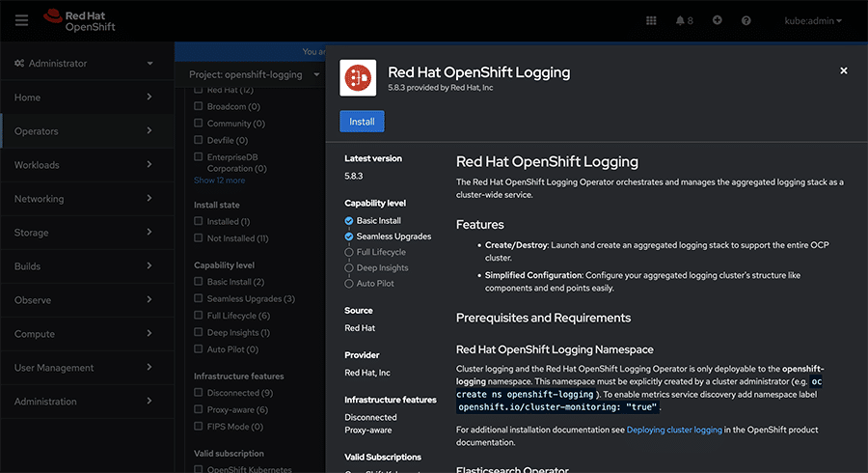Expand the Administrator perspective switcher
Viewport: 868px width, 473px height.
(x=85, y=64)
